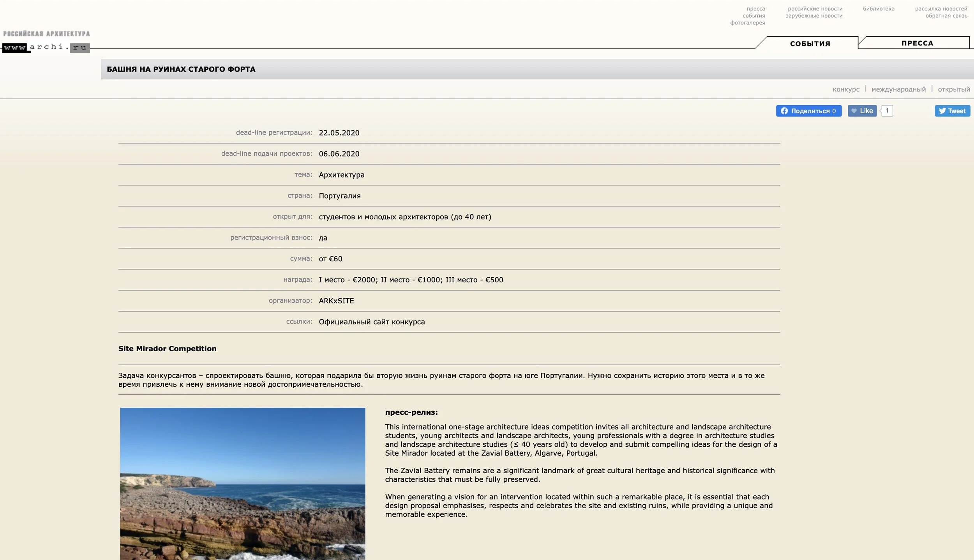Click the рассылка новостей link
974x560 pixels.
pos(940,9)
